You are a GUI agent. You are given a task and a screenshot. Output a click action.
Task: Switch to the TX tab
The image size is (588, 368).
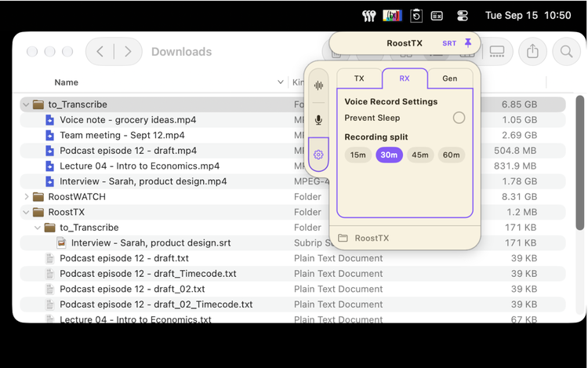pos(359,78)
